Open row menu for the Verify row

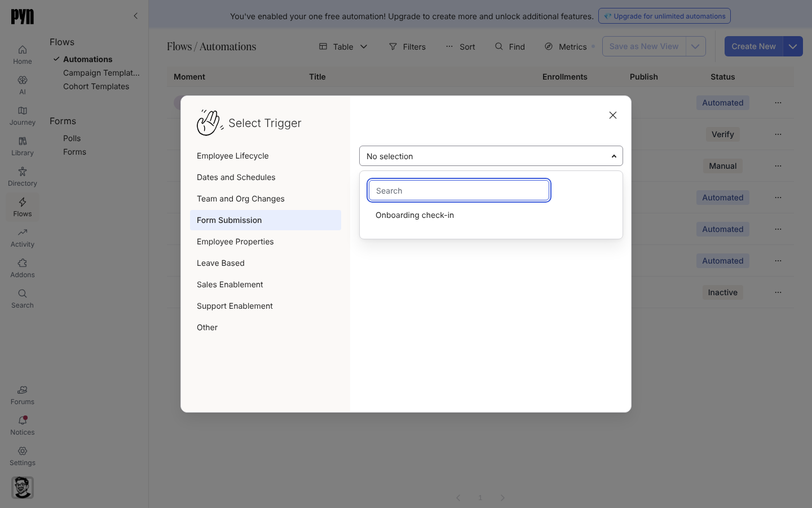[x=778, y=134]
